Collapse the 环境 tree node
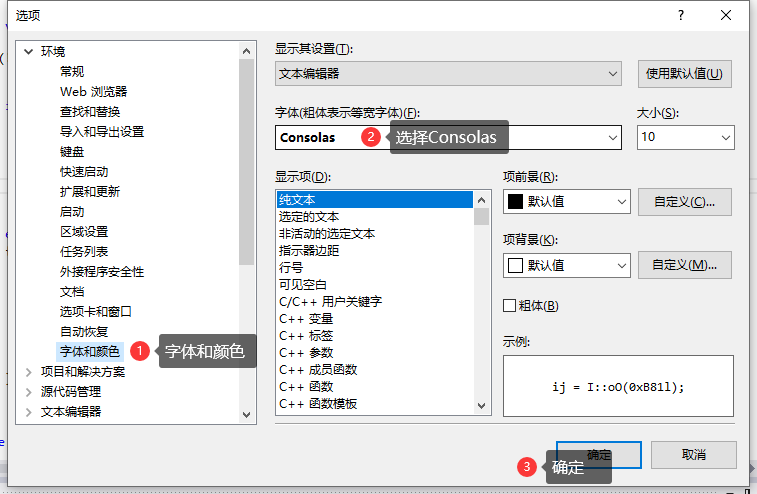This screenshot has width=757, height=494. pyautogui.click(x=28, y=51)
